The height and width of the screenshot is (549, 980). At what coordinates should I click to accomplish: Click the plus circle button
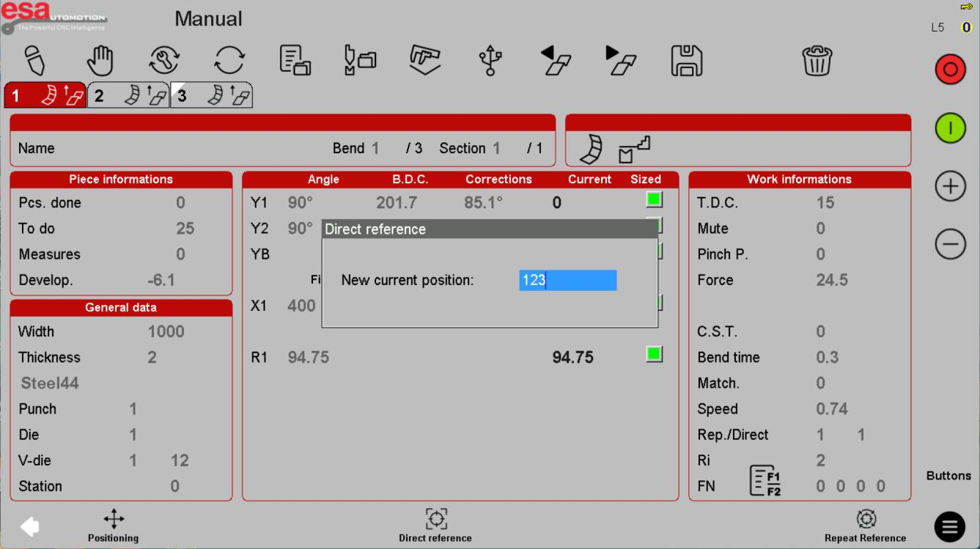[950, 187]
